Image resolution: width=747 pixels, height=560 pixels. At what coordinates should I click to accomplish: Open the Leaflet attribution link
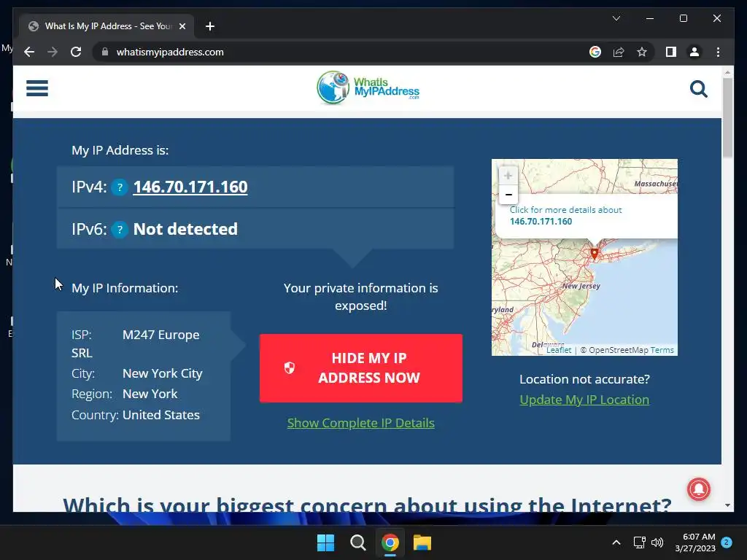pyautogui.click(x=558, y=350)
